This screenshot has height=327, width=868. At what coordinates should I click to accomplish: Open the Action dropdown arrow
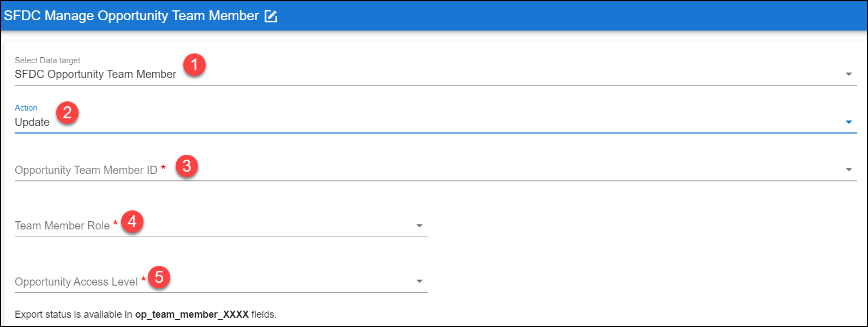point(848,122)
